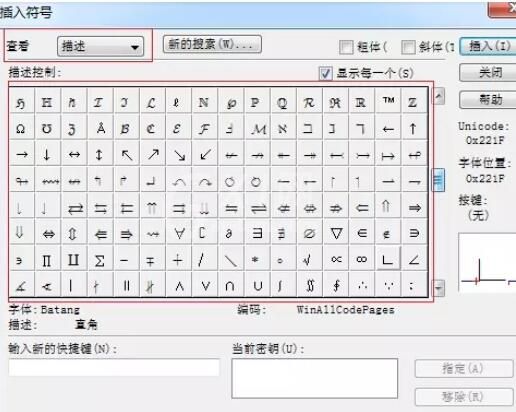Click the 移除(R) button
This screenshot has width=516, height=412.
click(464, 397)
